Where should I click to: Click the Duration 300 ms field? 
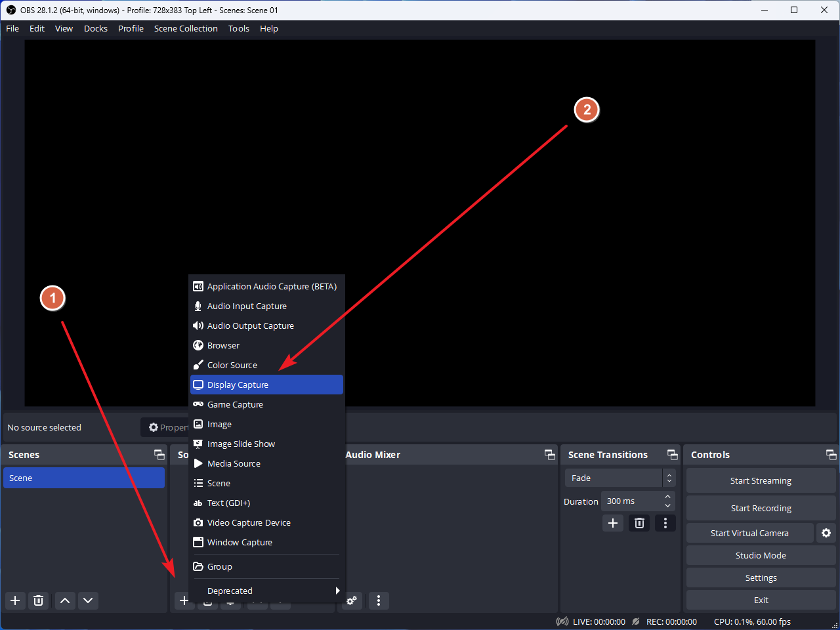click(631, 501)
